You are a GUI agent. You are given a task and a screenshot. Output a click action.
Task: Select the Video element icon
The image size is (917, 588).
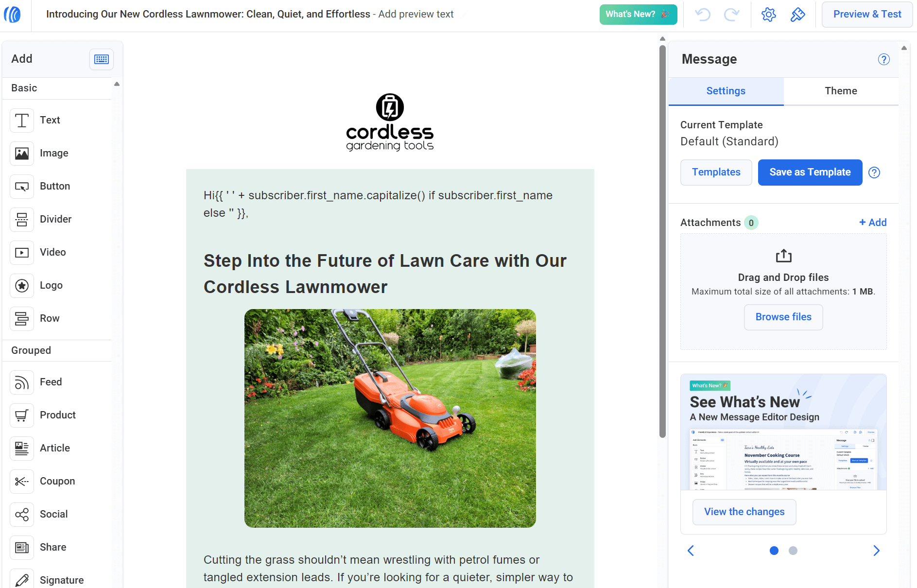pyautogui.click(x=21, y=252)
